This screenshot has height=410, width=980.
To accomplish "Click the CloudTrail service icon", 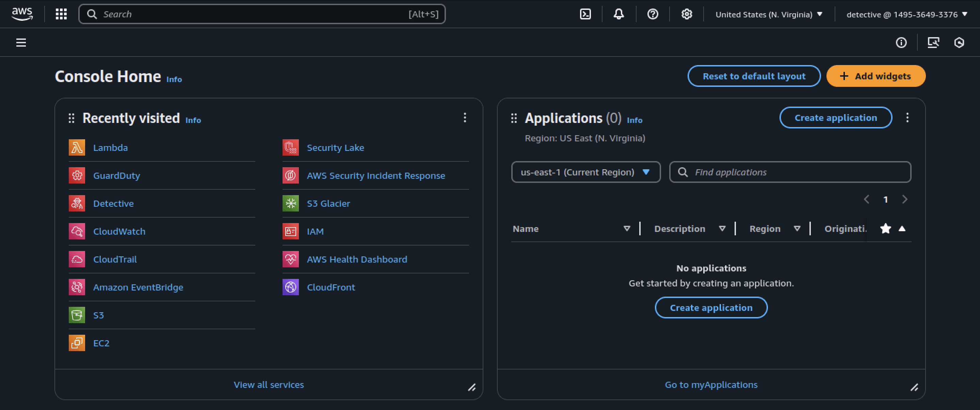I will click(77, 259).
